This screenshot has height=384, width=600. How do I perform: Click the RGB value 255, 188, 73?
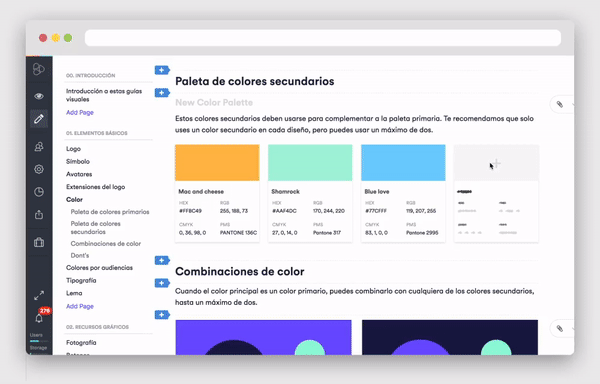(x=234, y=211)
